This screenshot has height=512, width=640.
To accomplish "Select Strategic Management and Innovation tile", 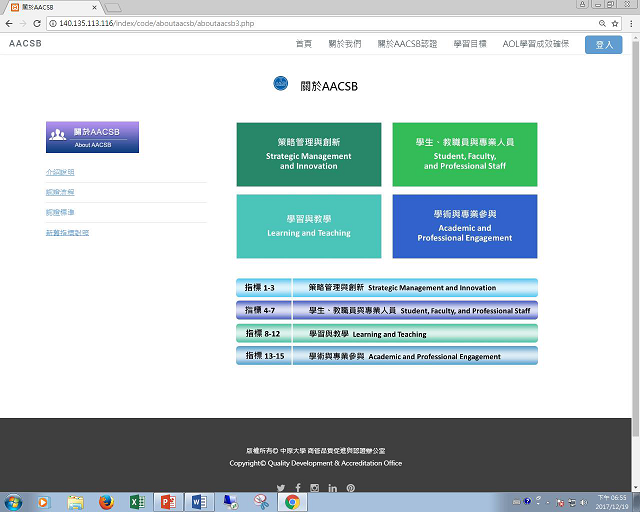I will [309, 154].
